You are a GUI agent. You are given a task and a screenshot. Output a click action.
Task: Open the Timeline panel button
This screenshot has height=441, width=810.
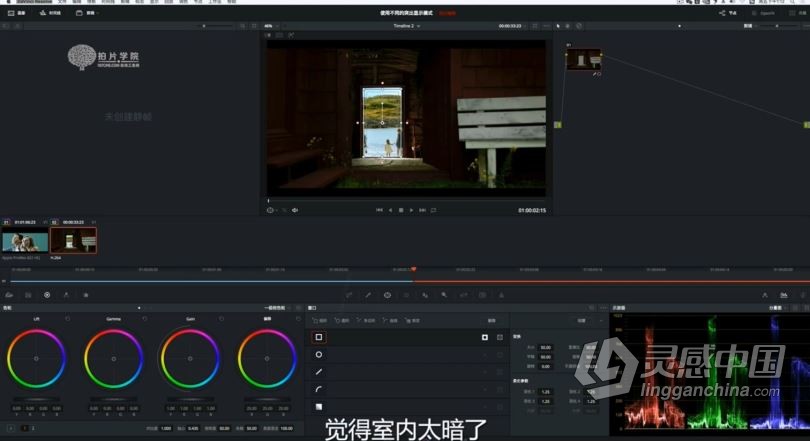click(x=50, y=13)
